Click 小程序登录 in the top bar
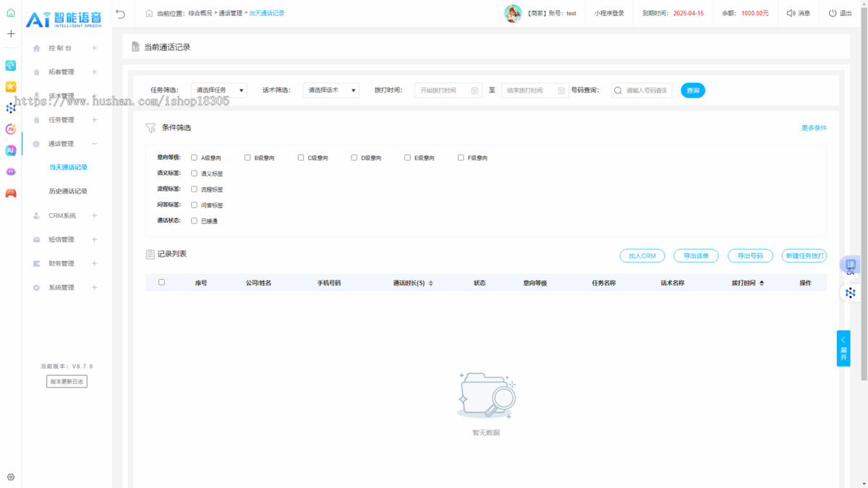The height and width of the screenshot is (488, 868). click(609, 13)
